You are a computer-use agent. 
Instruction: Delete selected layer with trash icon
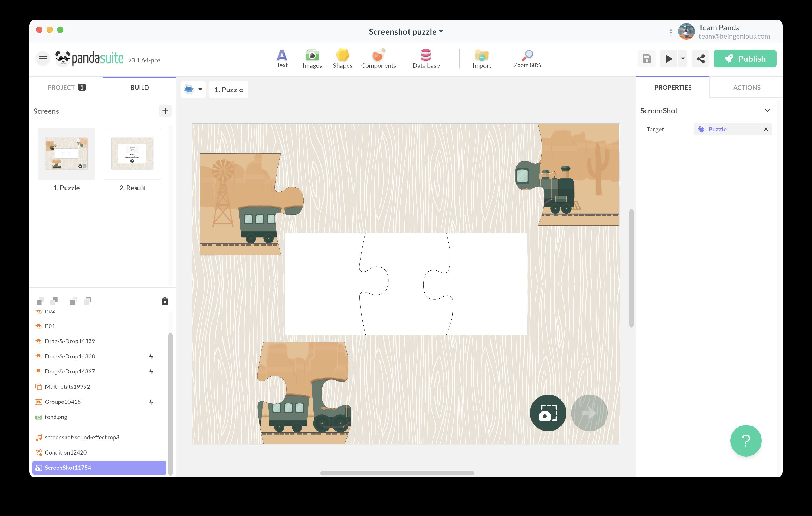(x=165, y=301)
